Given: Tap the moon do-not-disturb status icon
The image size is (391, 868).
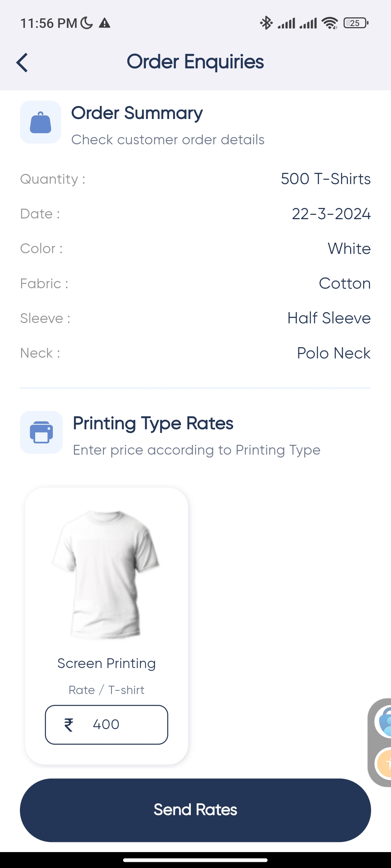Looking at the screenshot, I should pyautogui.click(x=87, y=23).
